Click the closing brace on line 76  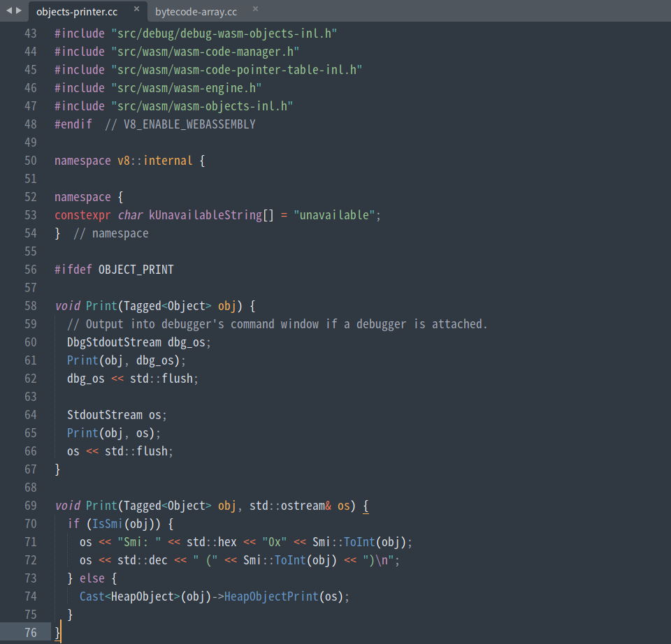pyautogui.click(x=58, y=633)
